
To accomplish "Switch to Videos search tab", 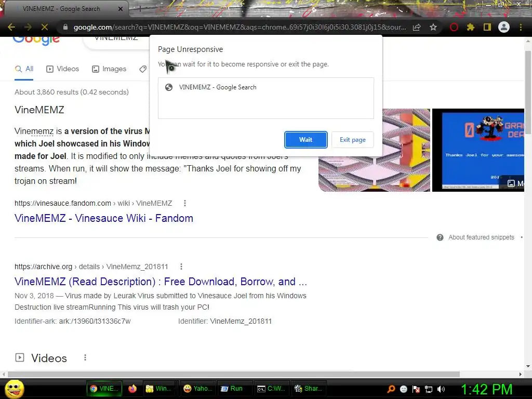I will (x=63, y=69).
